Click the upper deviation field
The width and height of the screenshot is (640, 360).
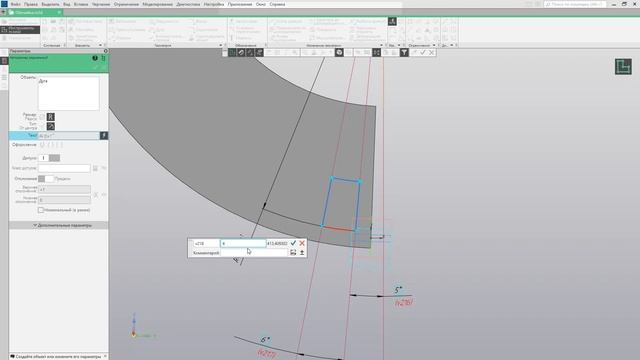pyautogui.click(x=64, y=189)
